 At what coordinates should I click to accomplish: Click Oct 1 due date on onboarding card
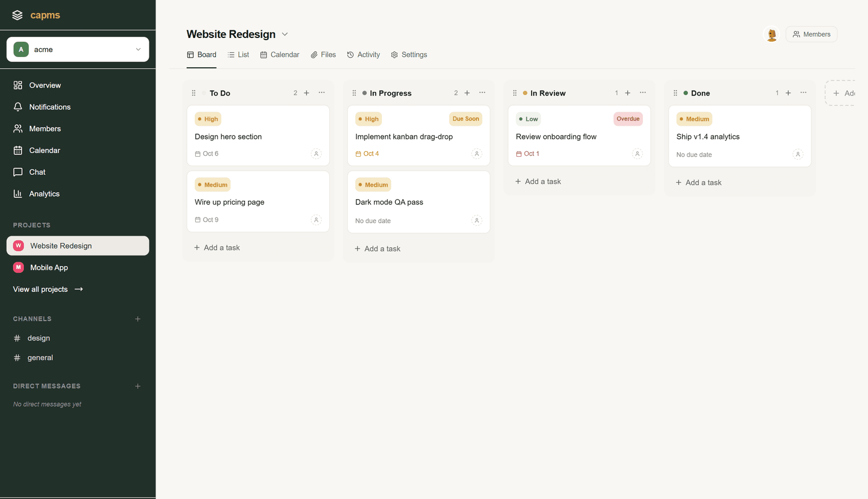tap(528, 154)
